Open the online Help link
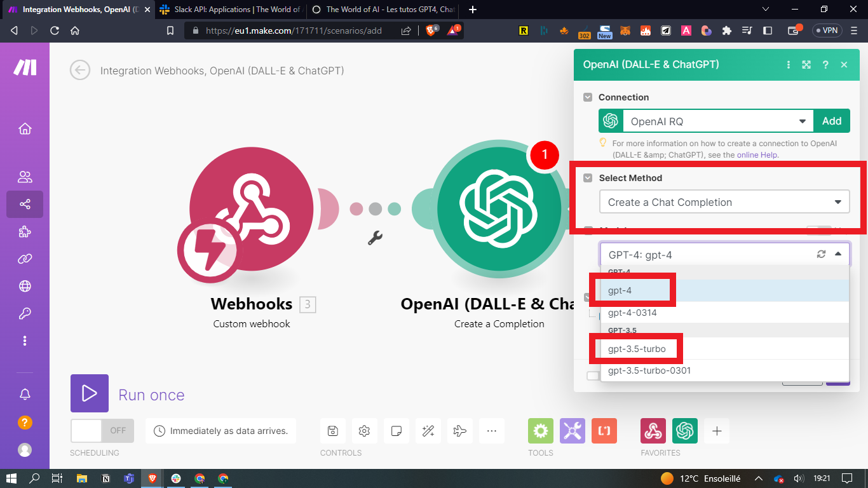 [x=757, y=154]
